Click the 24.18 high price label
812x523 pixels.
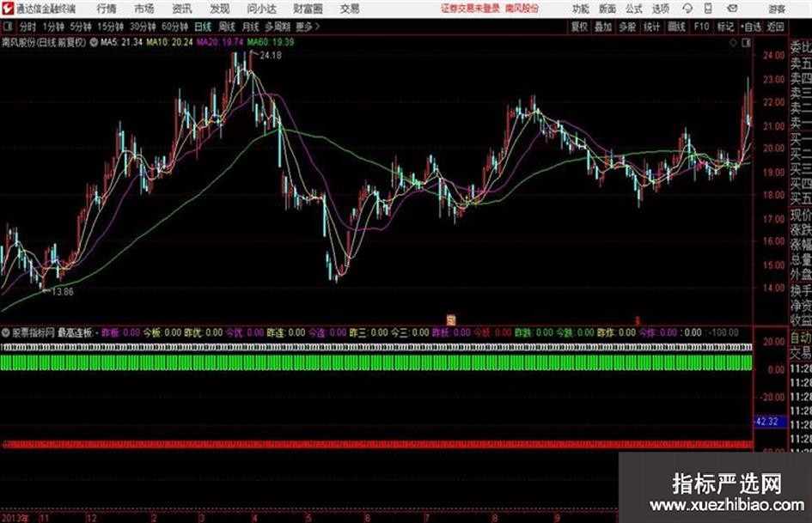pyautogui.click(x=271, y=55)
